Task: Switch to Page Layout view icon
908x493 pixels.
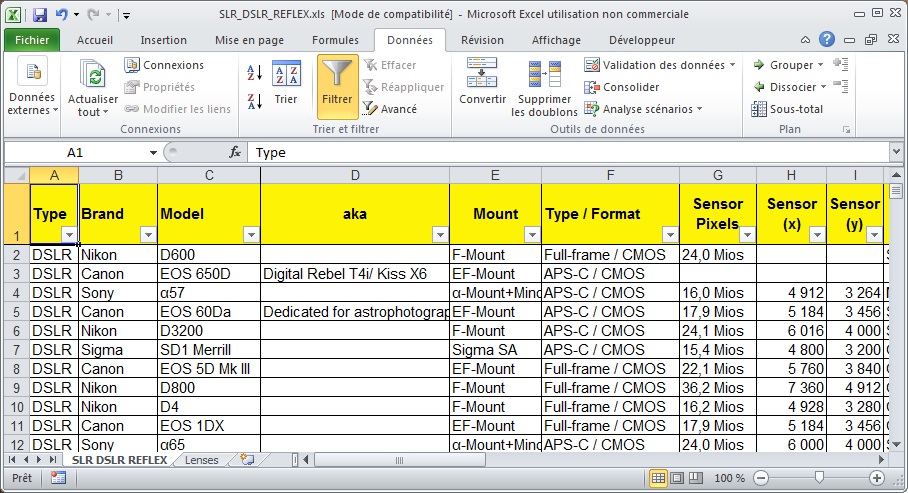Action: point(677,478)
